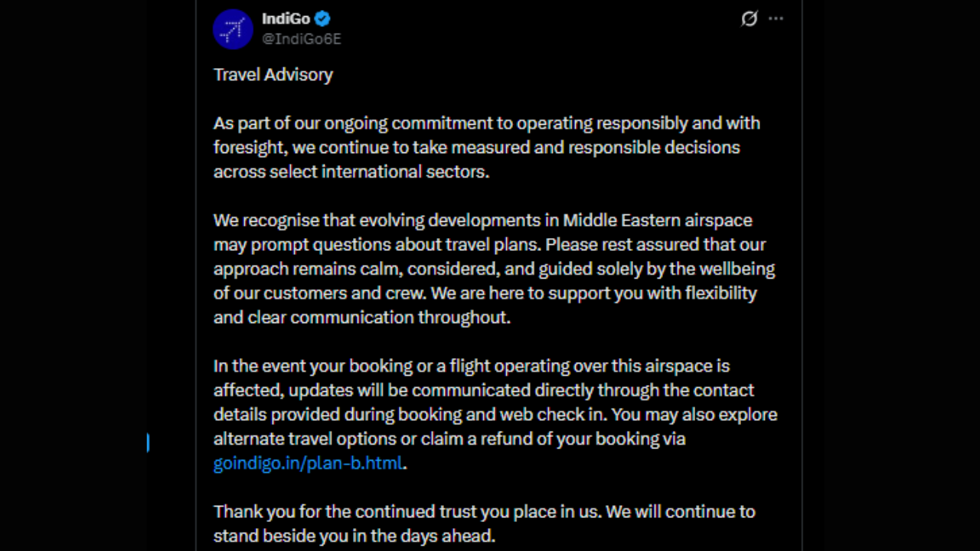Click the IndiGo airplane profile avatar
Viewport: 980px width, 551px height.
click(233, 28)
